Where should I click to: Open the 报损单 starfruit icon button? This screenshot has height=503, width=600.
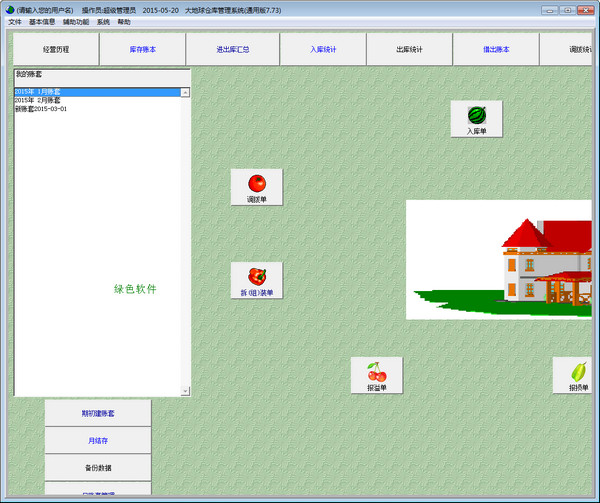pos(572,375)
